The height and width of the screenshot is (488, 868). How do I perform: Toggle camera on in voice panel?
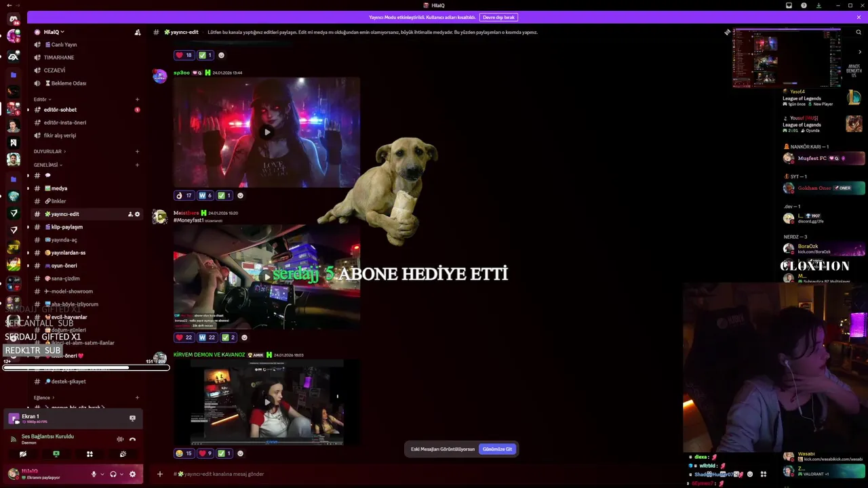pos(23,454)
